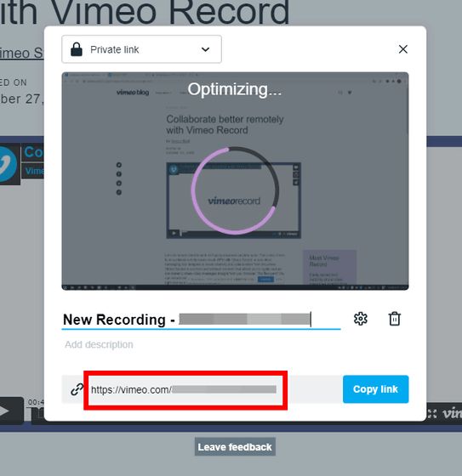462x476 pixels.
Task: Play the background video with the play button
Action: (11, 411)
